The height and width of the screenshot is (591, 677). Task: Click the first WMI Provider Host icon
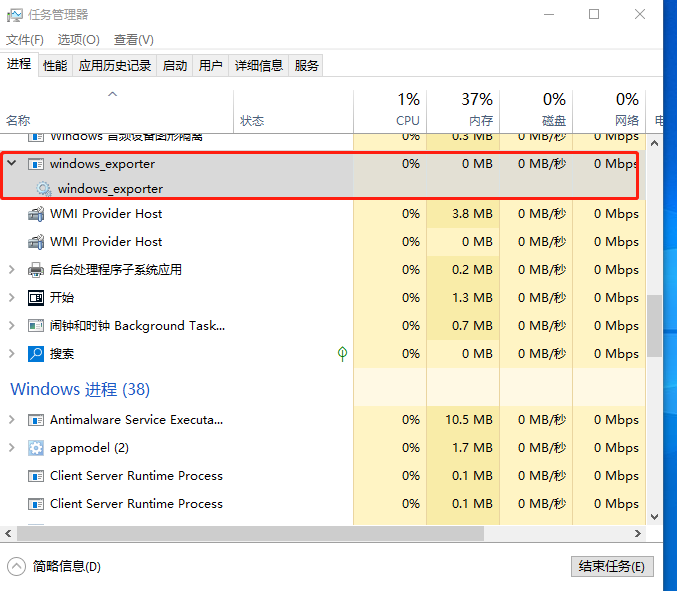pyautogui.click(x=36, y=214)
